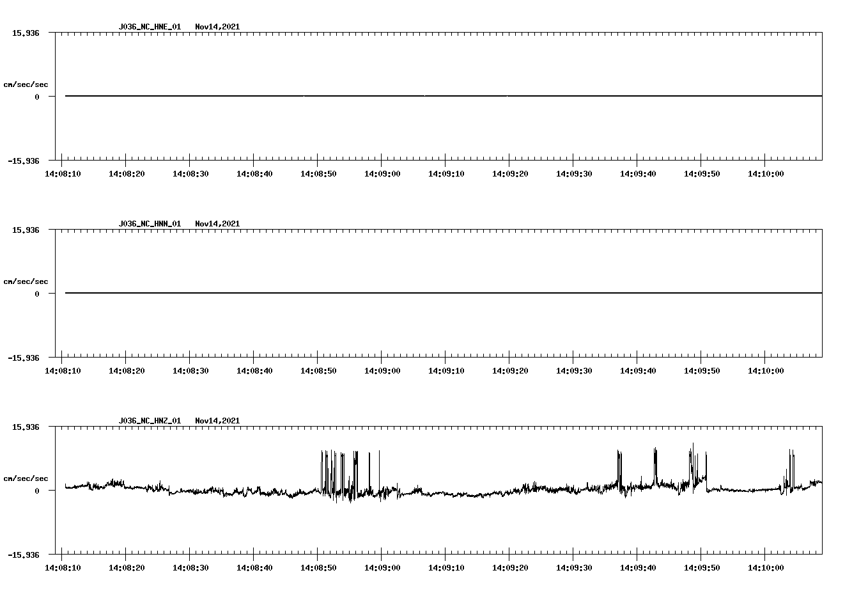The height and width of the screenshot is (591, 868).
Task: Choose the 14:09:20 time label under HNN plot
Action: pos(510,371)
